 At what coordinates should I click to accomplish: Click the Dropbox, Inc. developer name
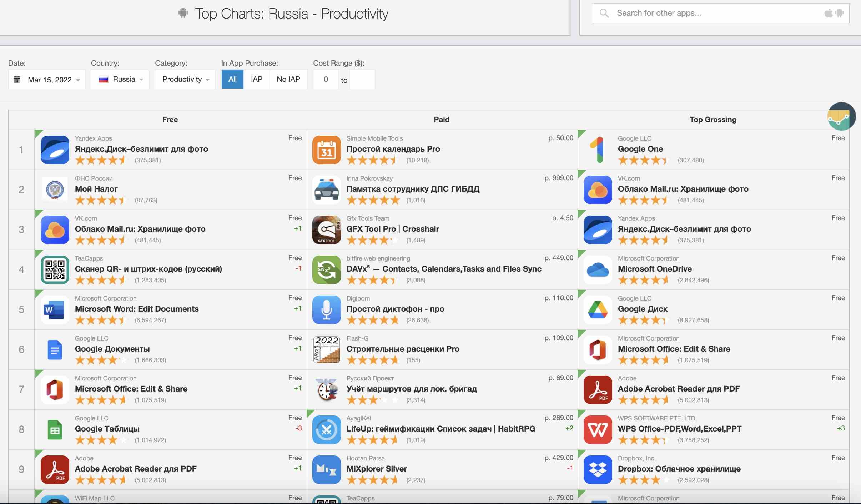pyautogui.click(x=637, y=458)
